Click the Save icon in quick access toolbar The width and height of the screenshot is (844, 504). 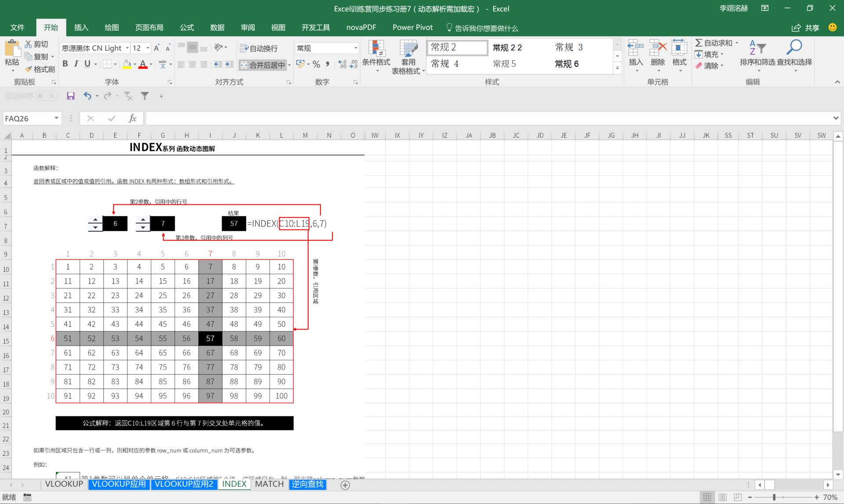pyautogui.click(x=70, y=96)
